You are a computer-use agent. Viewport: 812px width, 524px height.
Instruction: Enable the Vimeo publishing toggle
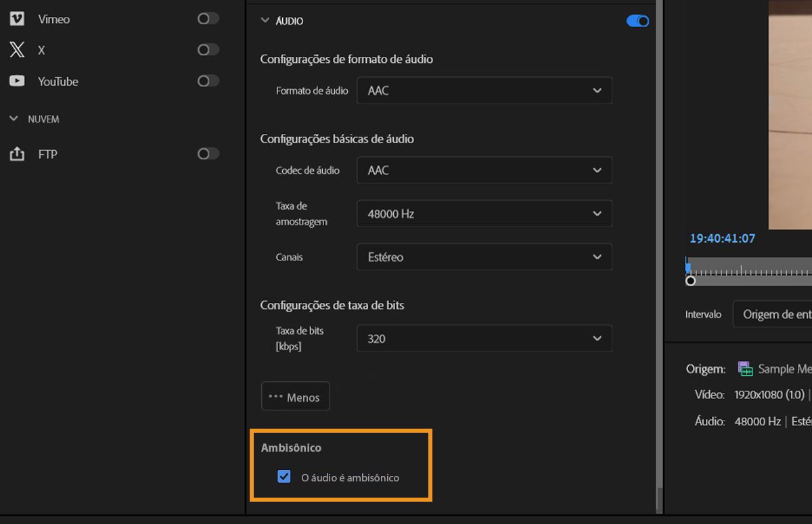point(208,18)
